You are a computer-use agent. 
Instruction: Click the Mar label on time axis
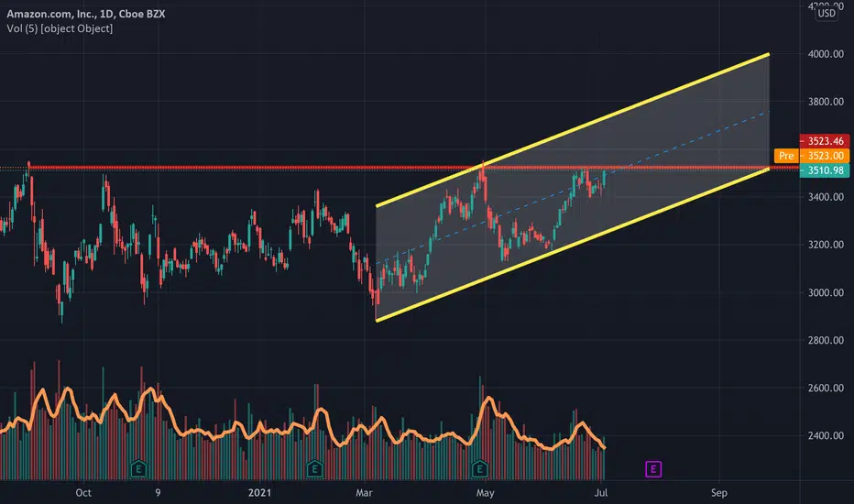[364, 493]
